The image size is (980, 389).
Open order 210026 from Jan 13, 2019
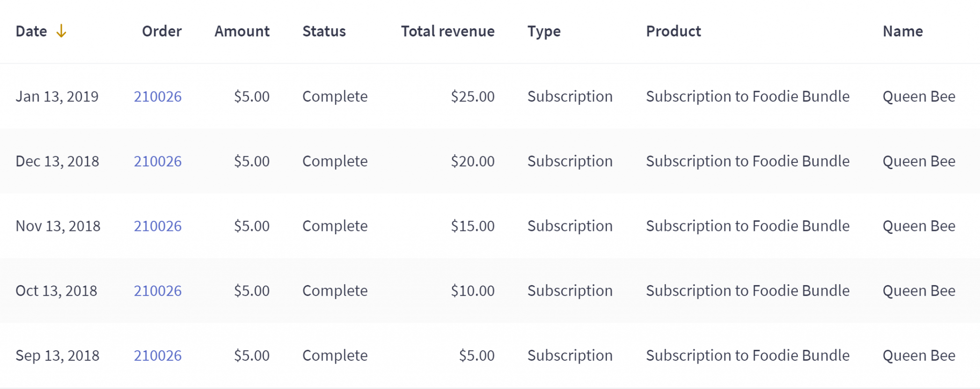(x=158, y=96)
